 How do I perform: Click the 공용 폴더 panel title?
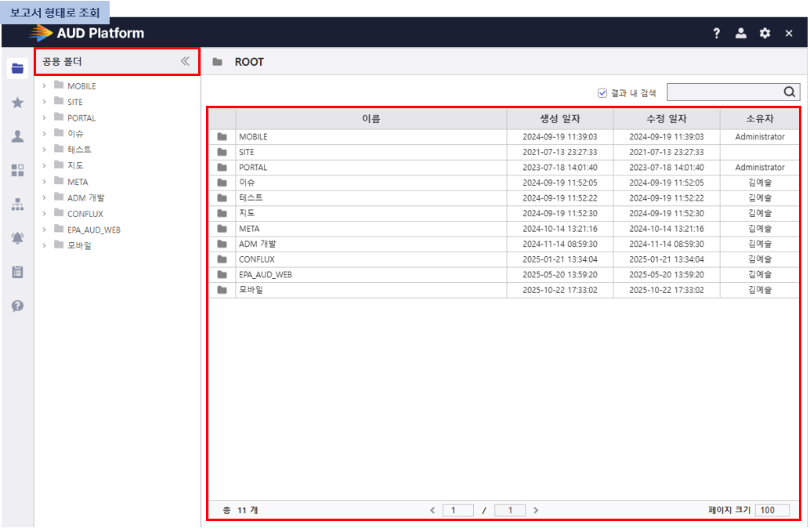(62, 61)
